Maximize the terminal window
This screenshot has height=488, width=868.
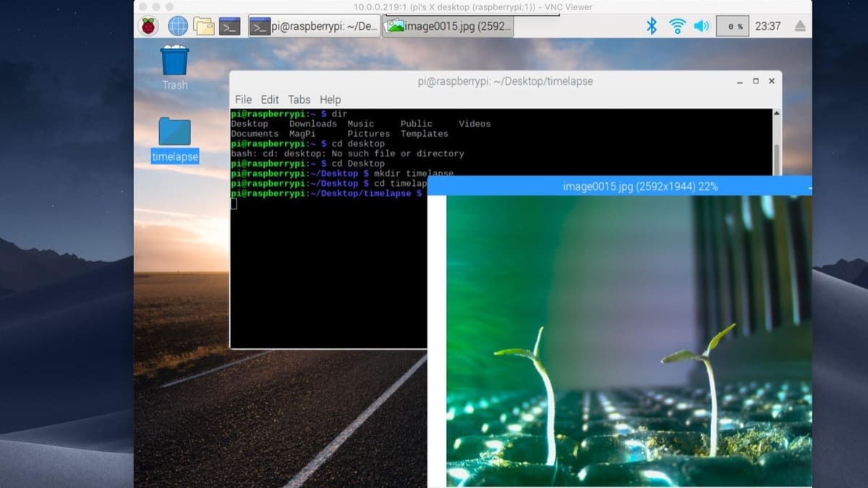[x=755, y=81]
